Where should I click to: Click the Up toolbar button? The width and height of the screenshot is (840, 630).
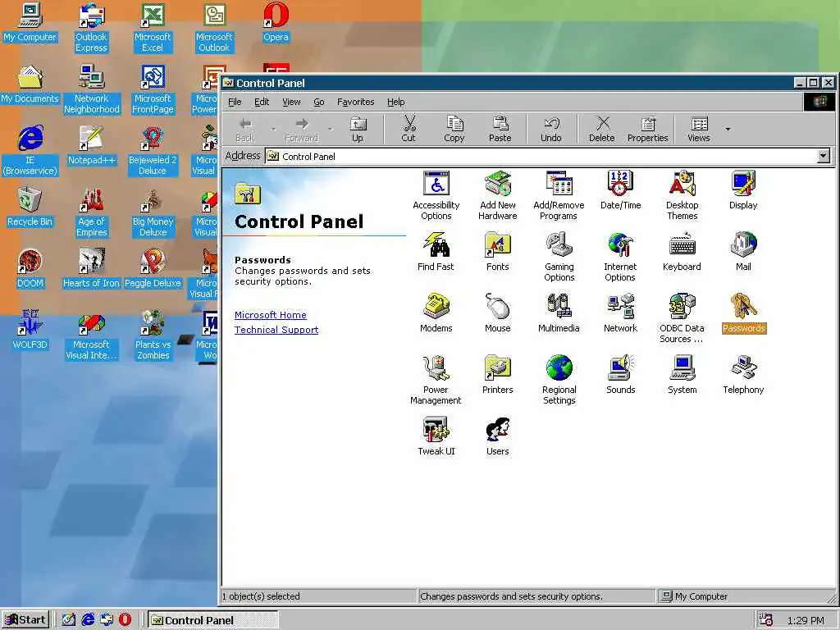(x=358, y=130)
